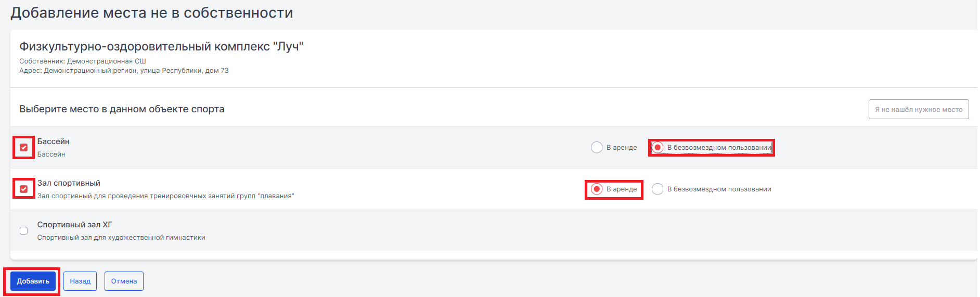Select В аренде for Бассейн
This screenshot has width=980, height=297.
click(x=597, y=148)
